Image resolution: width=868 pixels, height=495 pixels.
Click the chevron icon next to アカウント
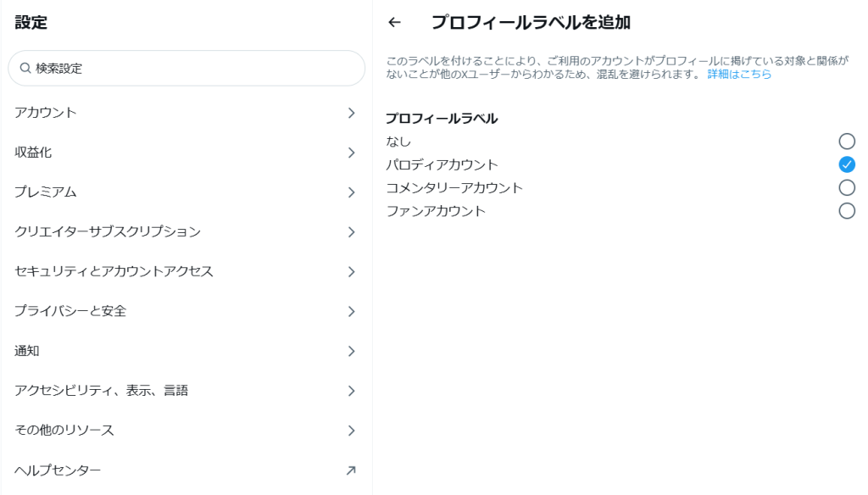pyautogui.click(x=352, y=113)
